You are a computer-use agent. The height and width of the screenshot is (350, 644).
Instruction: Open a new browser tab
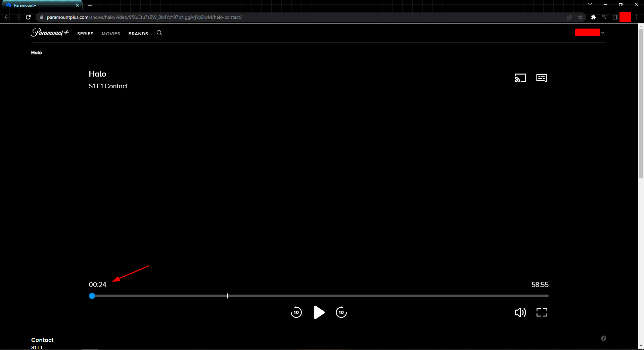coord(90,5)
